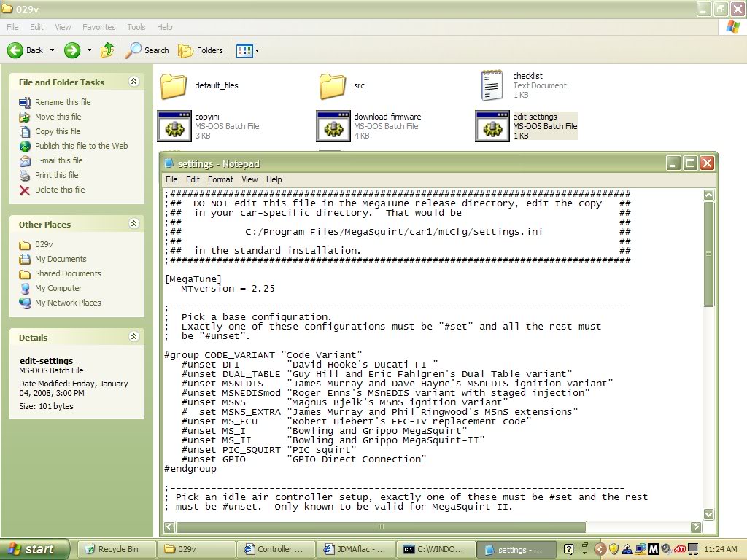747x560 pixels.
Task: Open Windows Security Center shield in the tray
Action: pyautogui.click(x=615, y=548)
